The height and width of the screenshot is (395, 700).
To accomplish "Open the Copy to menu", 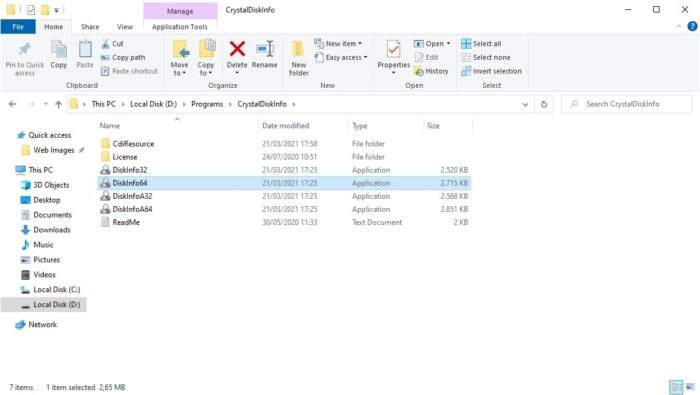I will (206, 58).
